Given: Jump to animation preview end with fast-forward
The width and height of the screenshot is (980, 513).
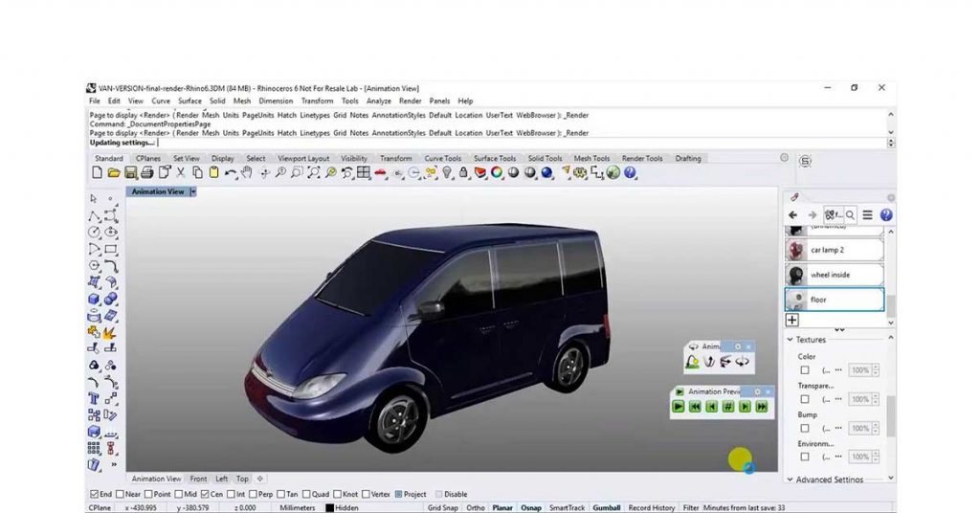Looking at the screenshot, I should 761,407.
